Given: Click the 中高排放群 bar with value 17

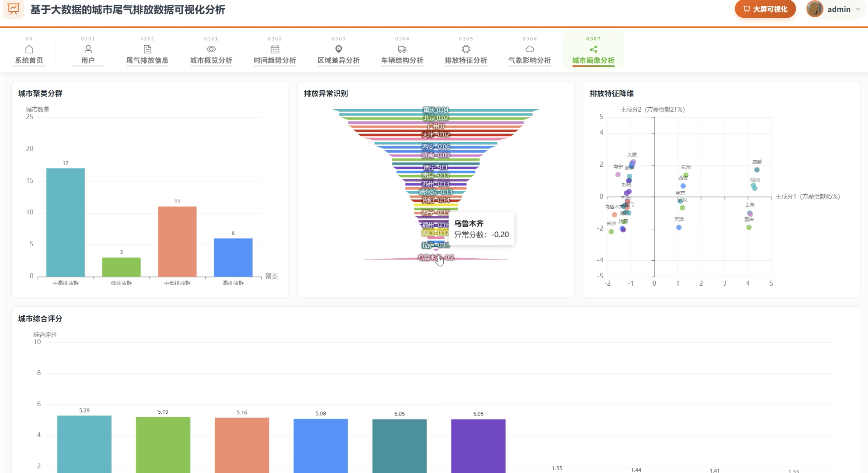Looking at the screenshot, I should (x=66, y=222).
